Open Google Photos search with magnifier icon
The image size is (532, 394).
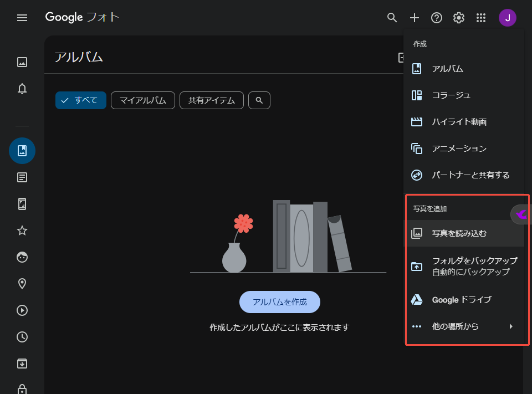[x=392, y=18]
